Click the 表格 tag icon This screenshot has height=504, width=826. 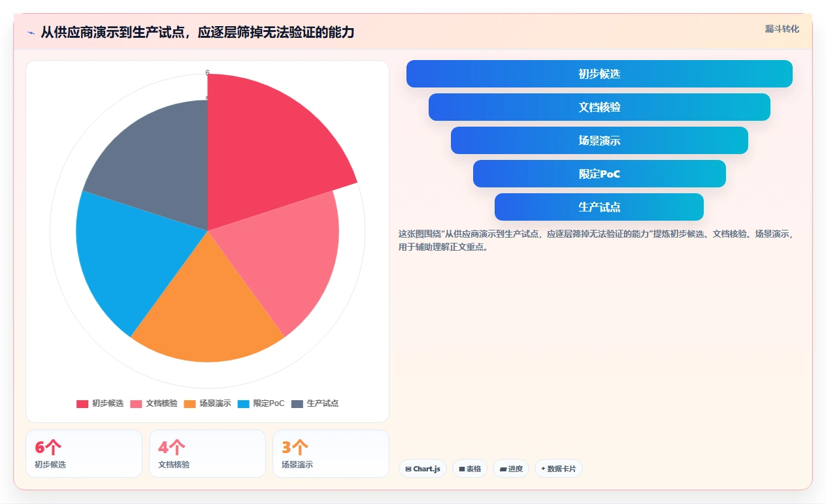click(x=461, y=469)
